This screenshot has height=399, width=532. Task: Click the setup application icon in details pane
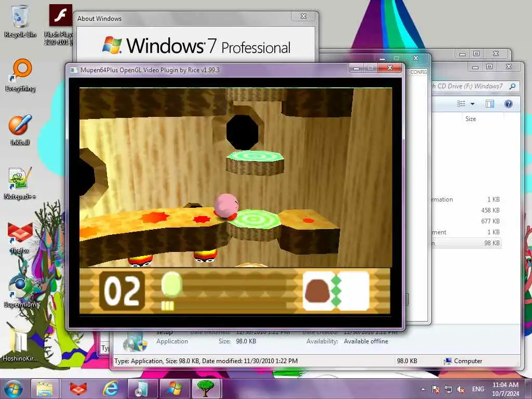click(x=135, y=342)
